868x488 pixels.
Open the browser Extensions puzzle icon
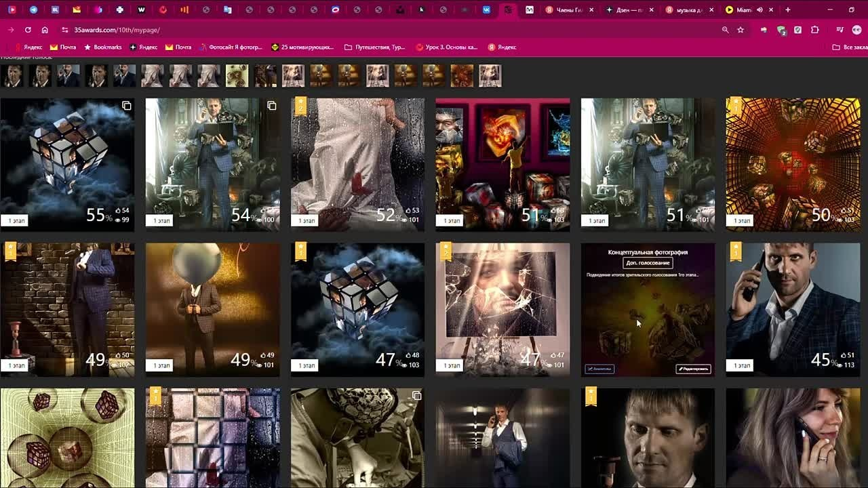click(816, 30)
